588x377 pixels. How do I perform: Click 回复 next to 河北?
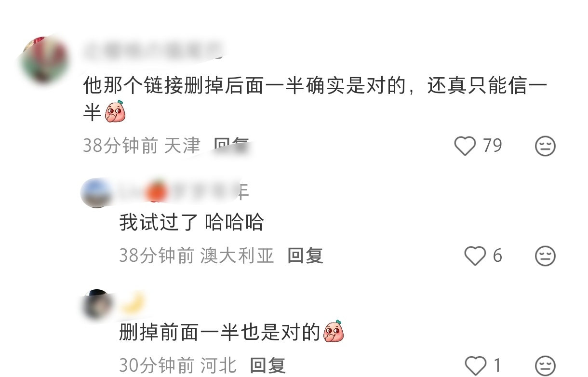coord(268,365)
